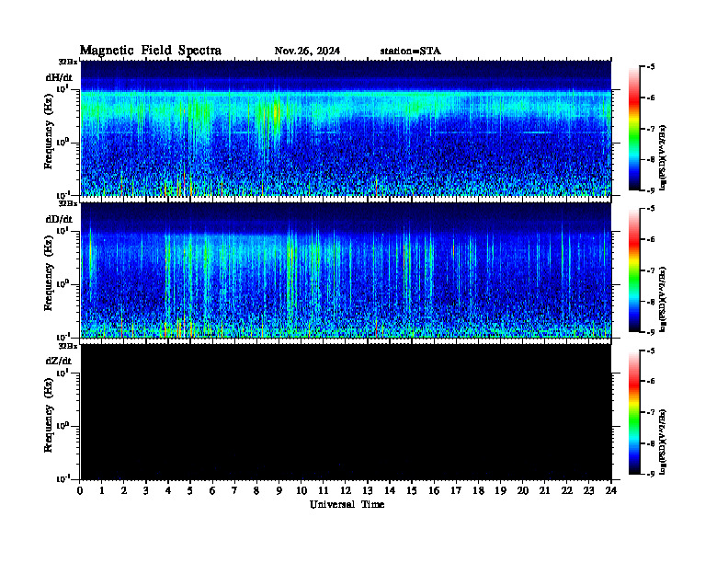The image size is (728, 563).
Task: Click the hour 21 tick label on time axis
Action: pos(544,490)
